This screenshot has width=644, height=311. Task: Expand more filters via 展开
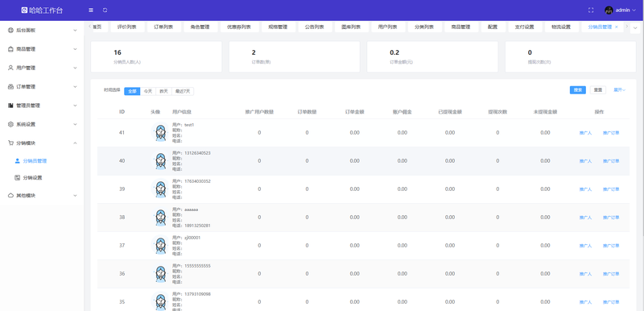(619, 90)
